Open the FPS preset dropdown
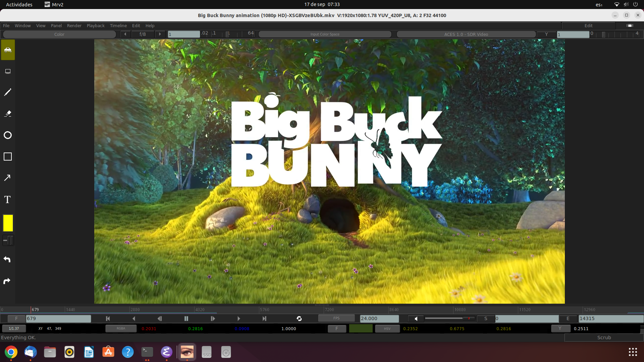The image size is (644, 362). [336, 318]
